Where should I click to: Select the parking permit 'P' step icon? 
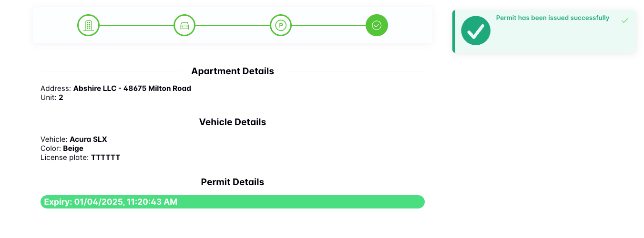[x=281, y=25]
